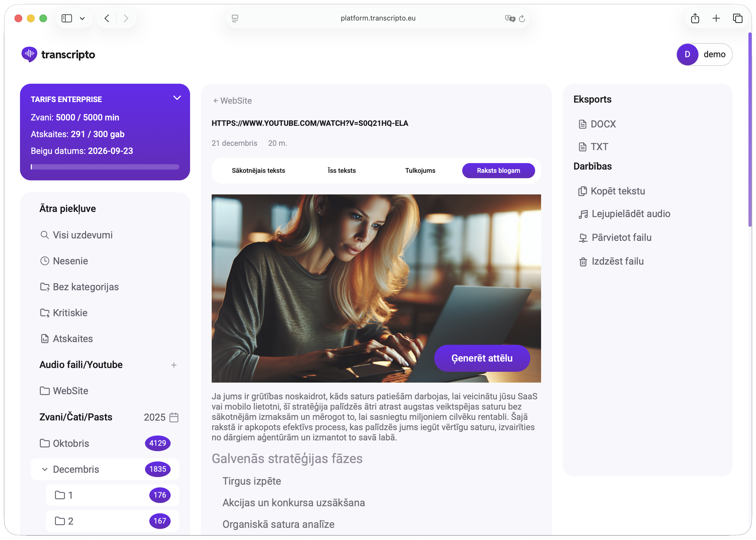This screenshot has height=540, width=756.
Task: Switch to the Īss teksts tab
Action: click(342, 171)
